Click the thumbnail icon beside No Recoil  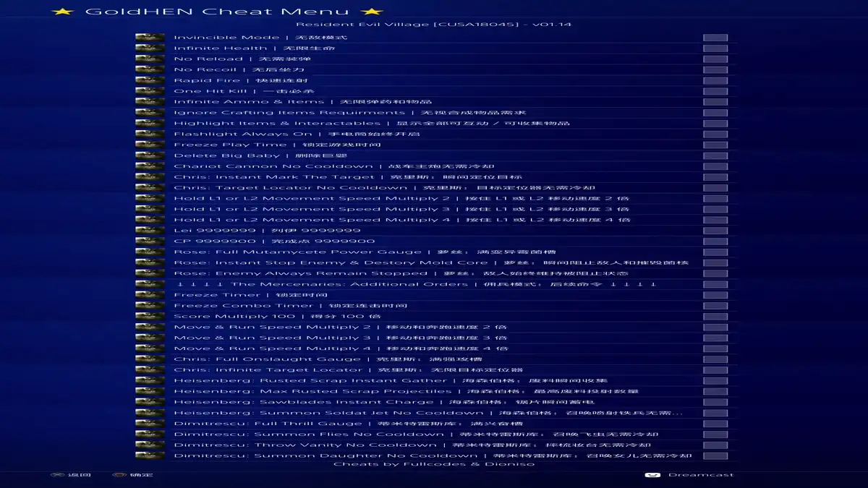[x=150, y=70]
